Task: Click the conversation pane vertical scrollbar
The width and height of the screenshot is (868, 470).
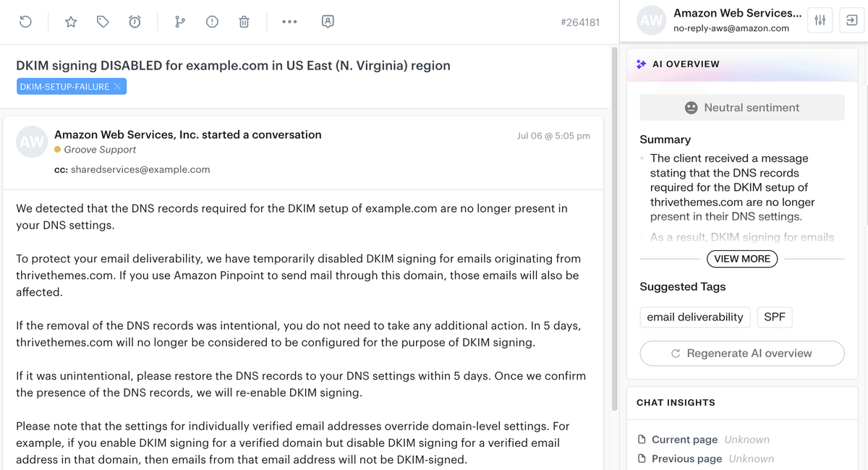Action: (616, 228)
